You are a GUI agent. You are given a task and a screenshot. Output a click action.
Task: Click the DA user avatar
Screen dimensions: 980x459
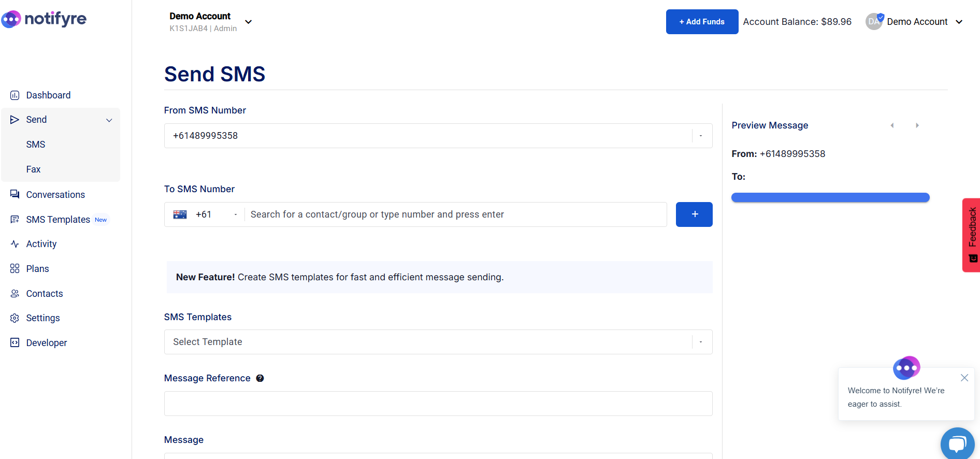coord(874,21)
